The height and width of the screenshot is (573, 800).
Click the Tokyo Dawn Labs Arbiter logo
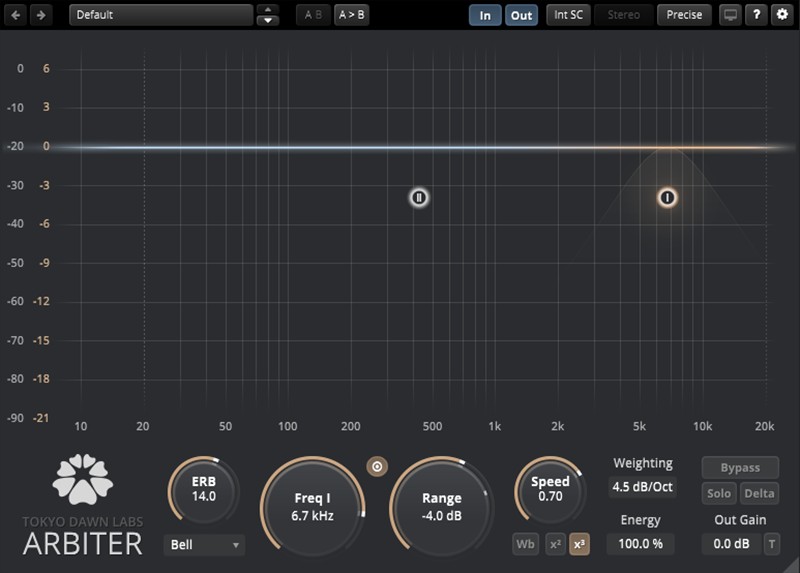pos(83,505)
